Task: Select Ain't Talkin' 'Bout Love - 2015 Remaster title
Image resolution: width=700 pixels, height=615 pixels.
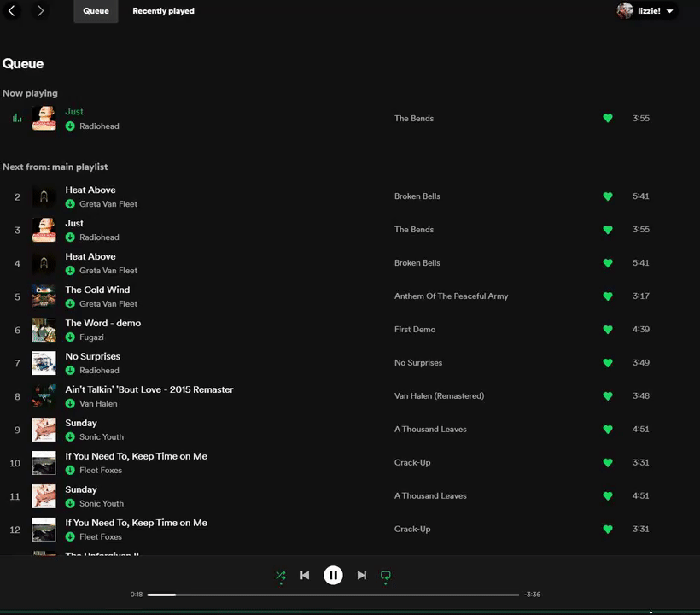Action: click(x=149, y=389)
